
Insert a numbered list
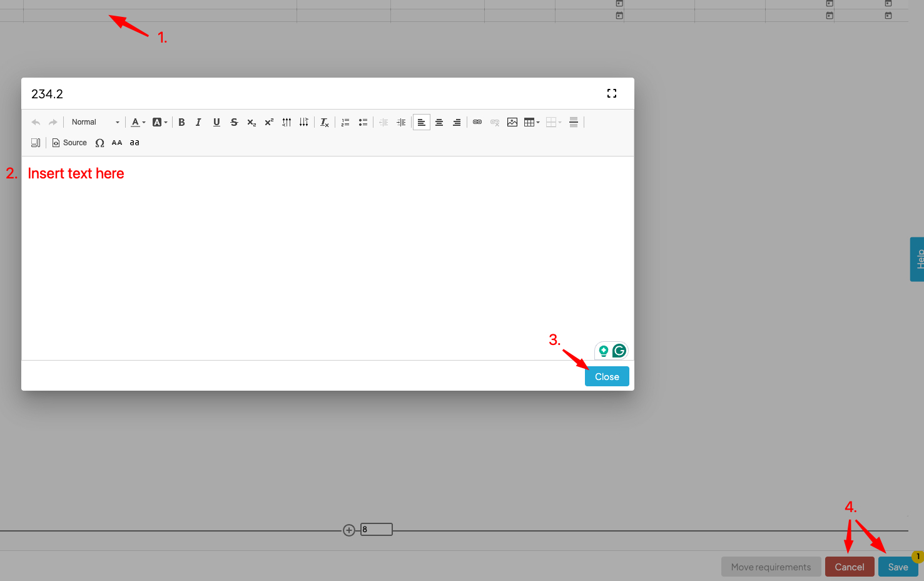pos(345,122)
